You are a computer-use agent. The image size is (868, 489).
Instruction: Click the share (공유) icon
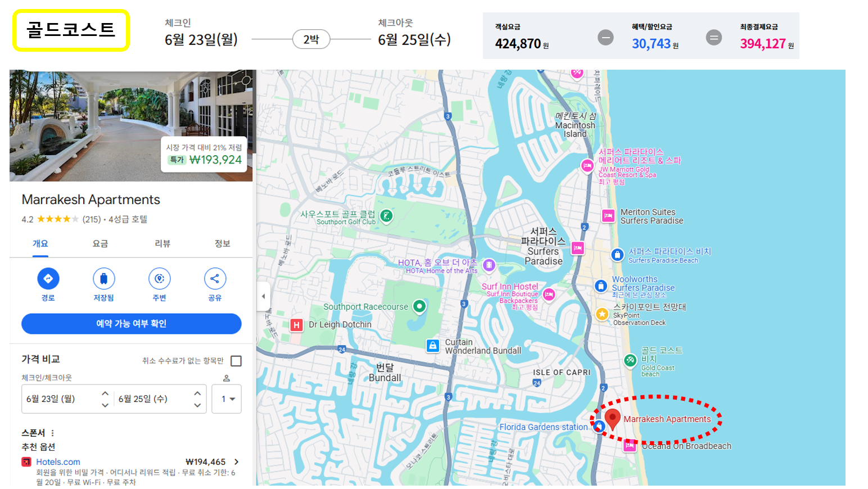215,278
